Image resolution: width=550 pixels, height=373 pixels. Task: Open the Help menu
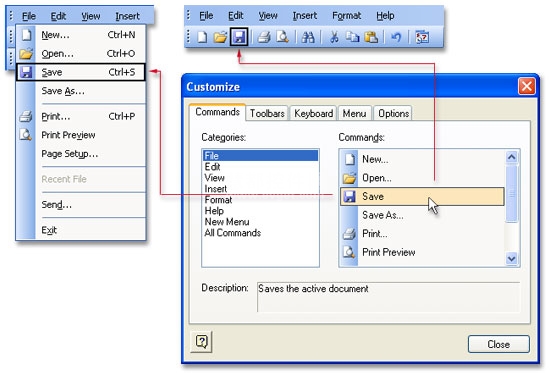click(x=385, y=16)
